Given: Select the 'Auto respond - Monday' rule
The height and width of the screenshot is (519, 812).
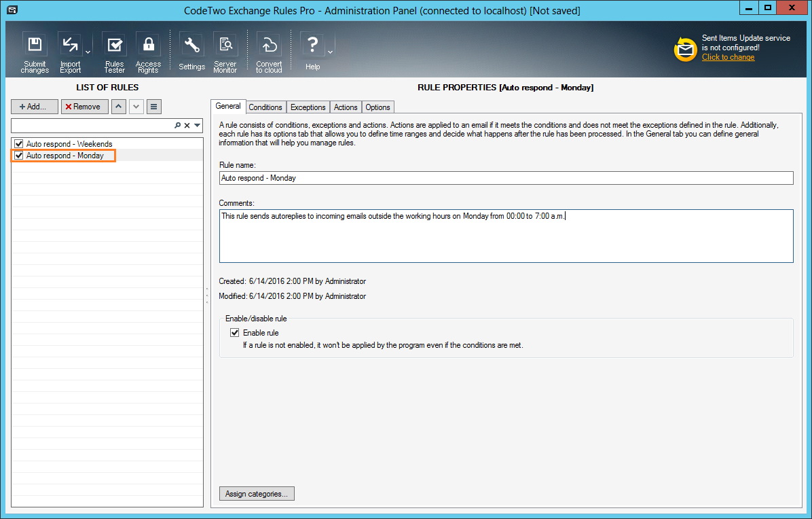Looking at the screenshot, I should [64, 156].
